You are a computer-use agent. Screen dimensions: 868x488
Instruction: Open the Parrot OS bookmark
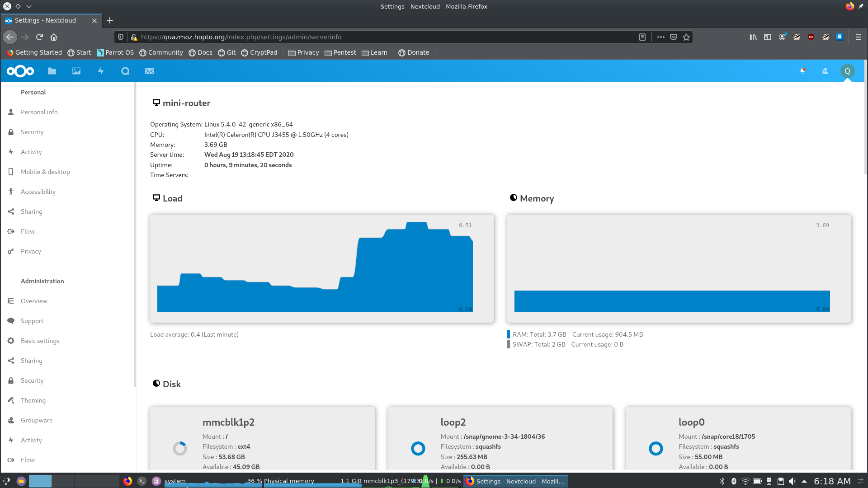click(x=115, y=52)
